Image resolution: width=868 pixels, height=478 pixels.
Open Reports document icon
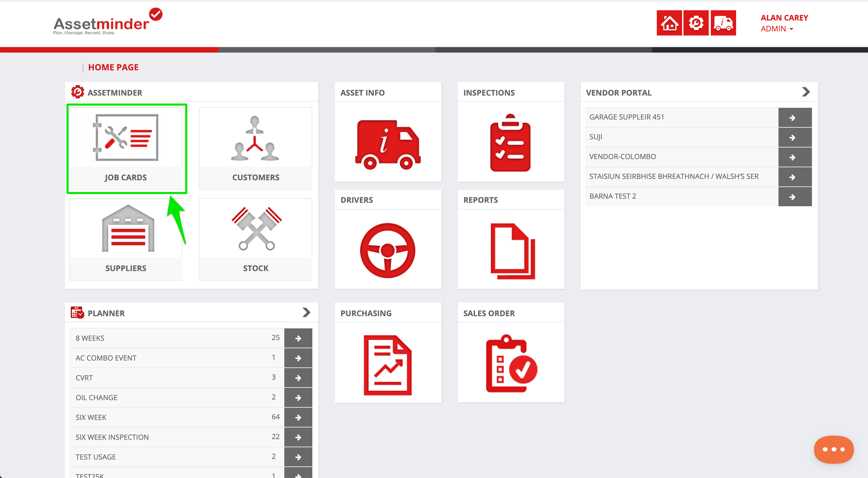coord(512,251)
